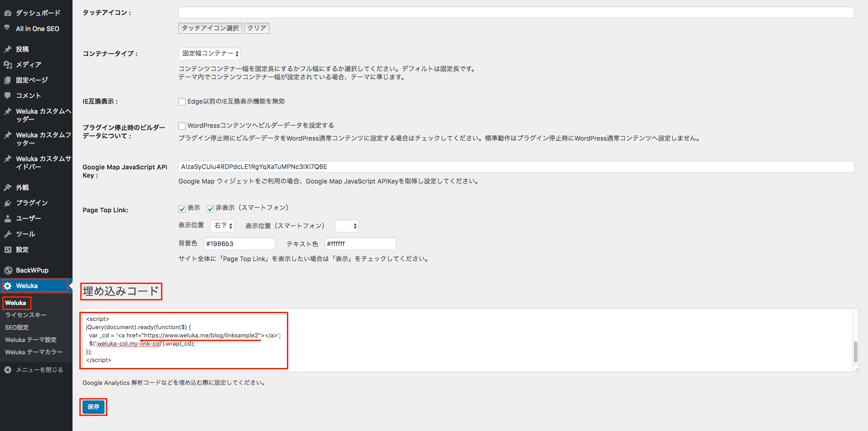Click the テキスト色 #ffffff color field

point(360,244)
